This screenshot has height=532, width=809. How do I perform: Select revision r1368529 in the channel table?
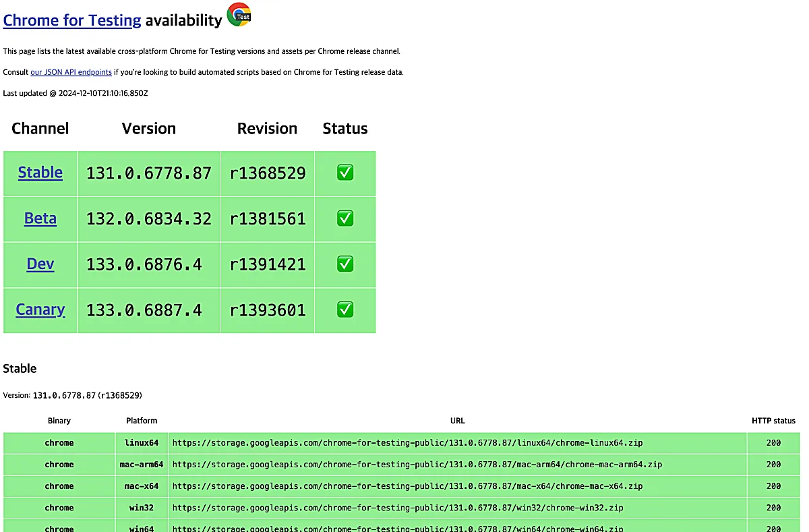pos(268,173)
